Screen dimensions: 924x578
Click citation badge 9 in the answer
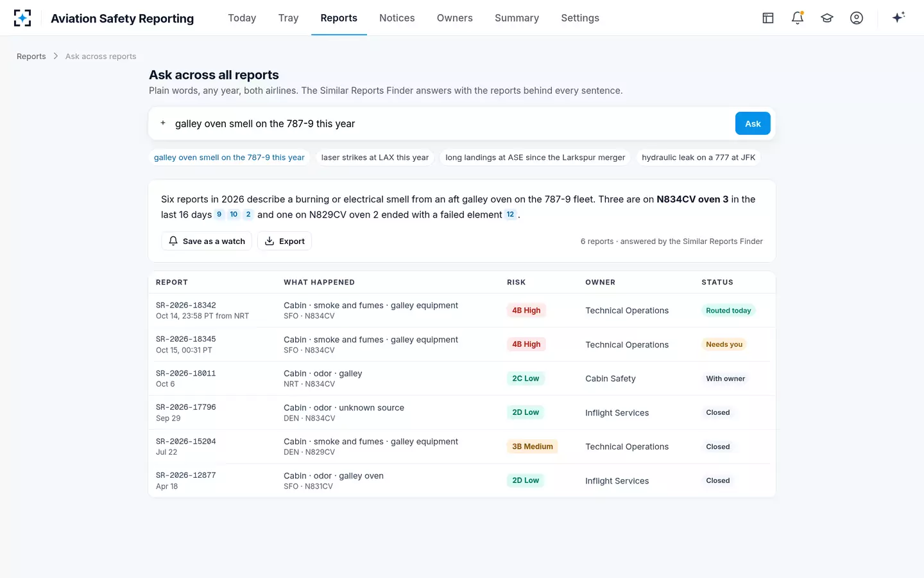[219, 215]
